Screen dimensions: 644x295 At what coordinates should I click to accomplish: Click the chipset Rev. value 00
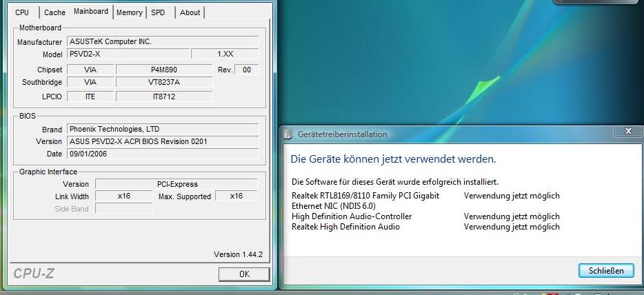point(247,70)
